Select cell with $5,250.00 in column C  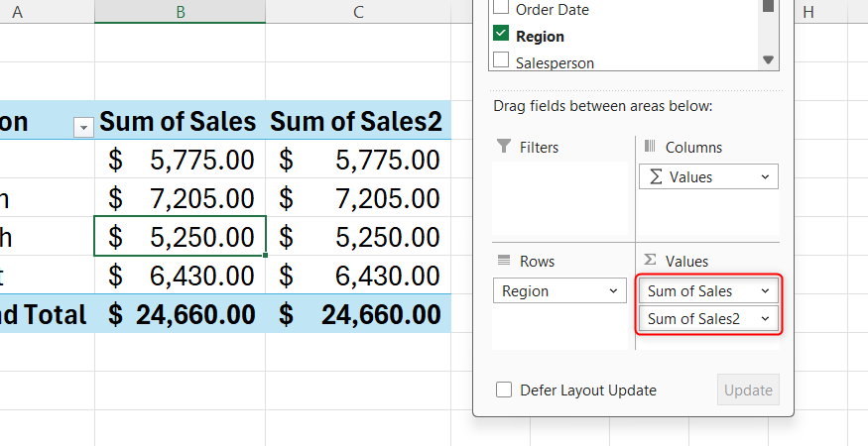358,236
